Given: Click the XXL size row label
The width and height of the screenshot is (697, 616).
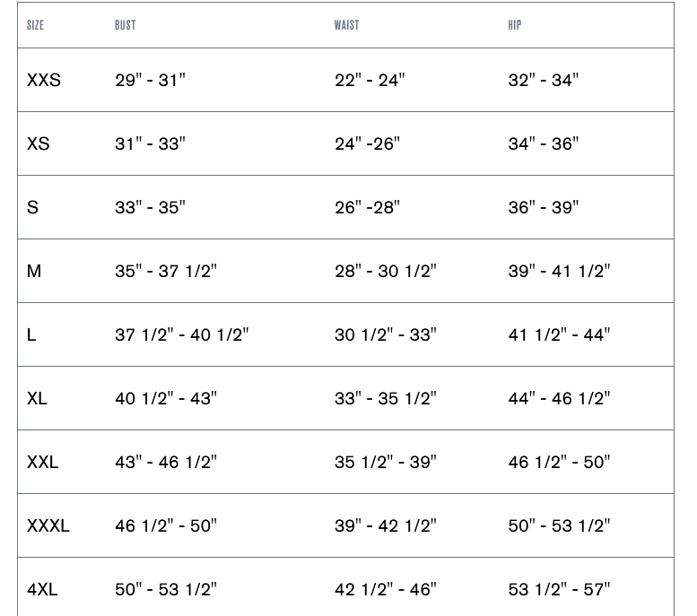Looking at the screenshot, I should [x=42, y=462].
